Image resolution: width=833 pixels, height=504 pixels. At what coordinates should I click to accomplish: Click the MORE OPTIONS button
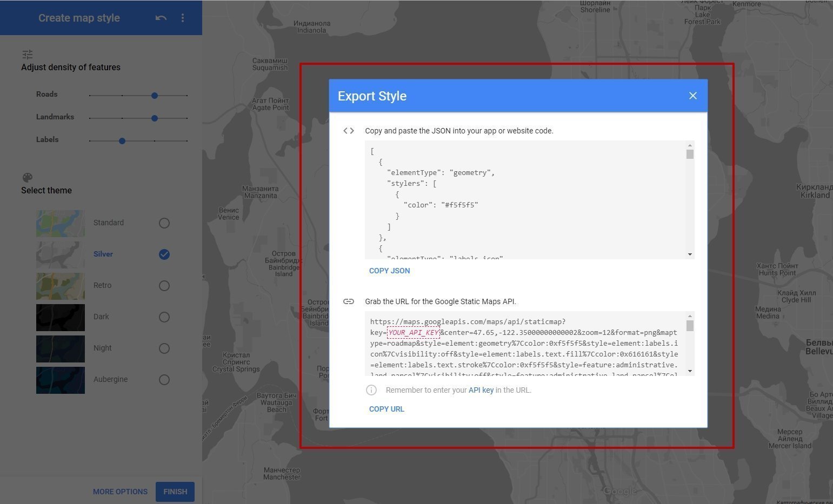pos(120,492)
